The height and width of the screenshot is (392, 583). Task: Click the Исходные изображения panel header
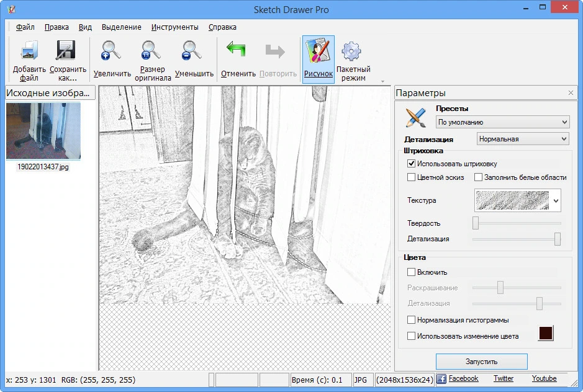click(x=50, y=93)
